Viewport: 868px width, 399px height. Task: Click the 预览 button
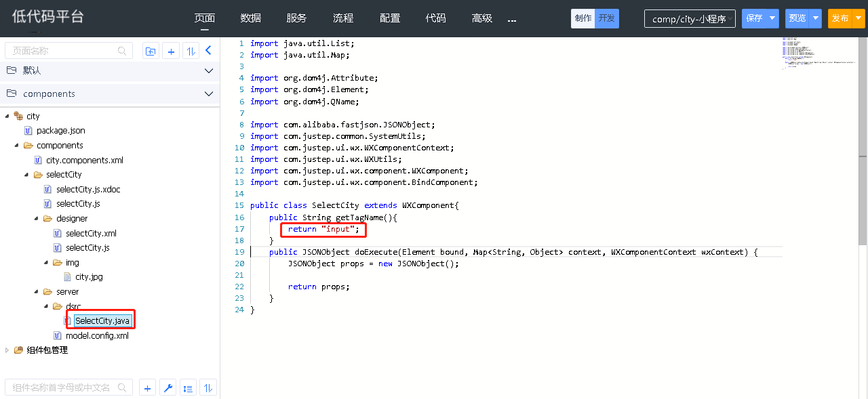click(797, 18)
